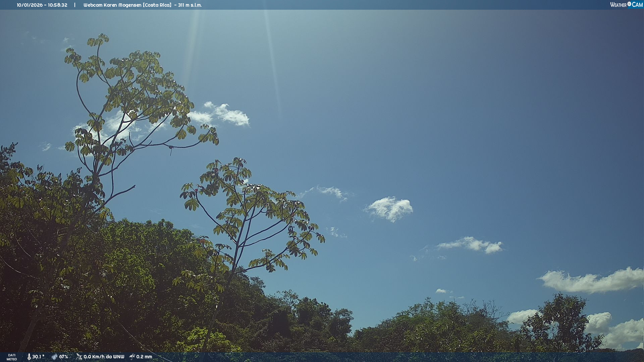Click the 0.0 Km/h da WNW wind reading
Screen dimensions: 644x362
104,357
